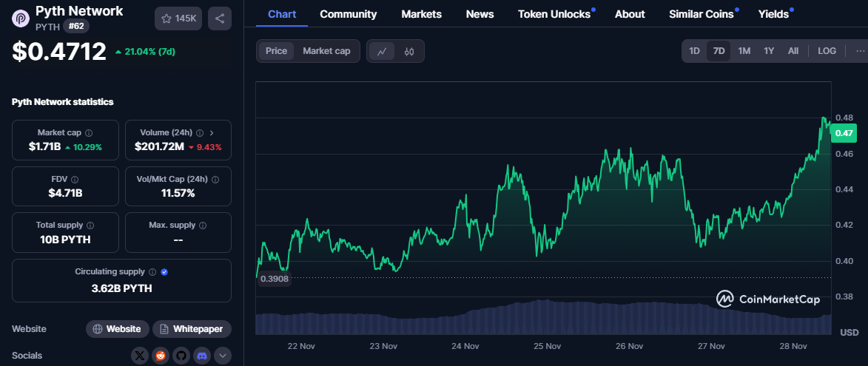Click Market cap info icon

pos(89,133)
